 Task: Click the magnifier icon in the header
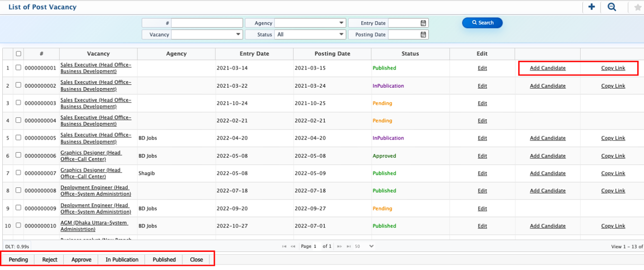tap(611, 7)
